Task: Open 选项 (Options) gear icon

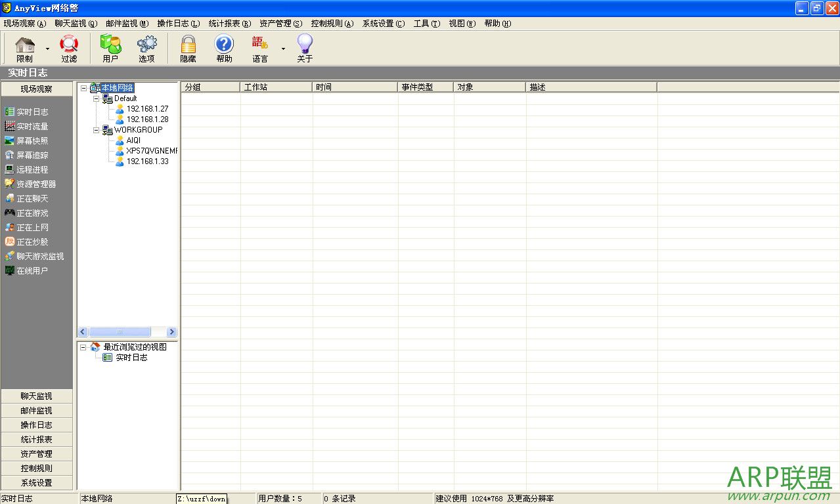Action: (x=146, y=48)
